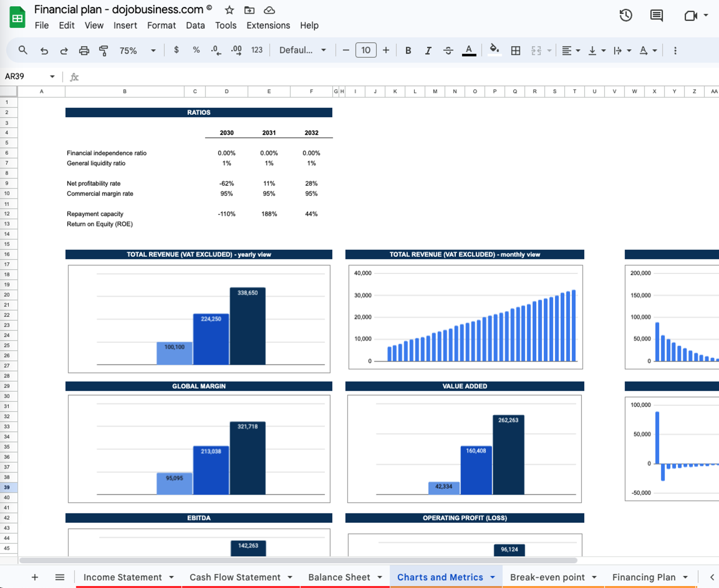The image size is (719, 588).
Task: Open the font family dropdown
Action: tap(302, 50)
